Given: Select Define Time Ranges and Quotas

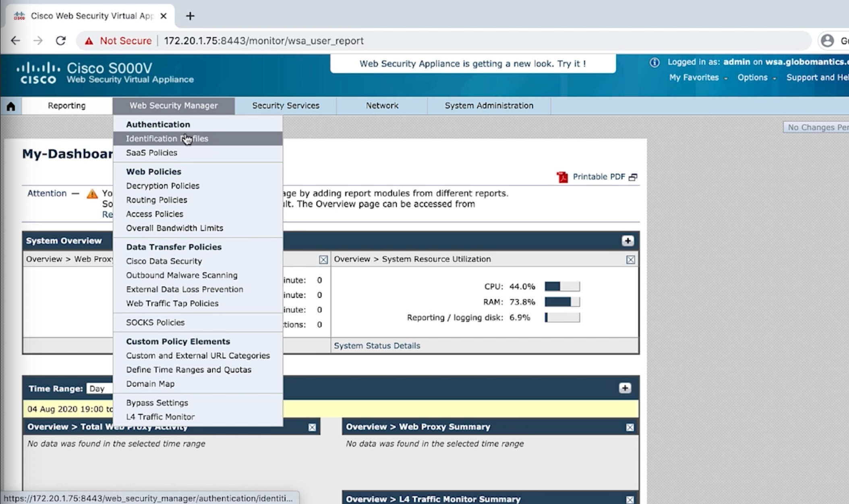Looking at the screenshot, I should [x=198, y=370].
